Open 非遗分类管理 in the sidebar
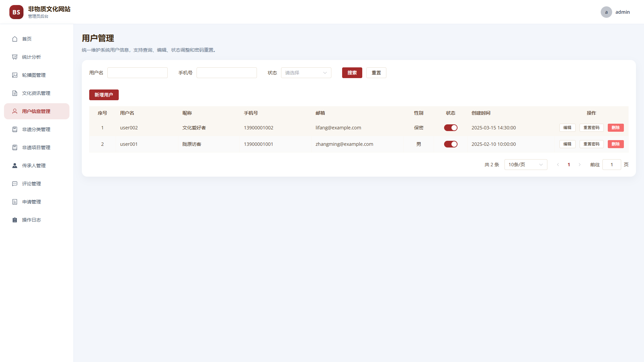The height and width of the screenshot is (362, 644). tap(37, 129)
